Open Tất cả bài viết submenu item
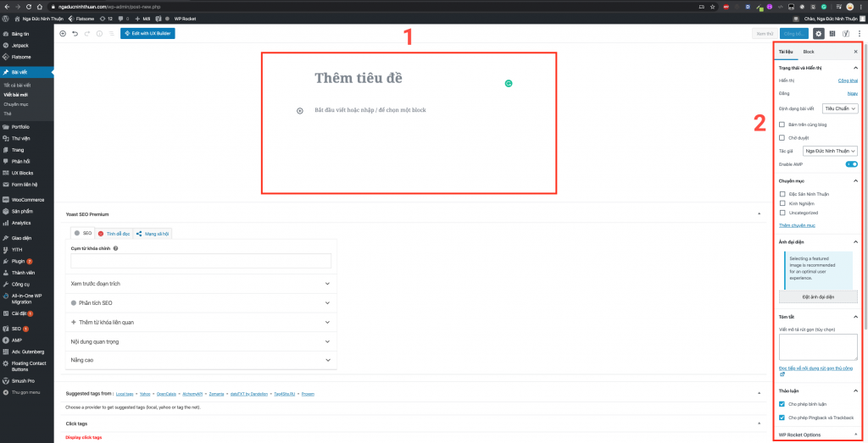The height and width of the screenshot is (443, 868). (17, 86)
